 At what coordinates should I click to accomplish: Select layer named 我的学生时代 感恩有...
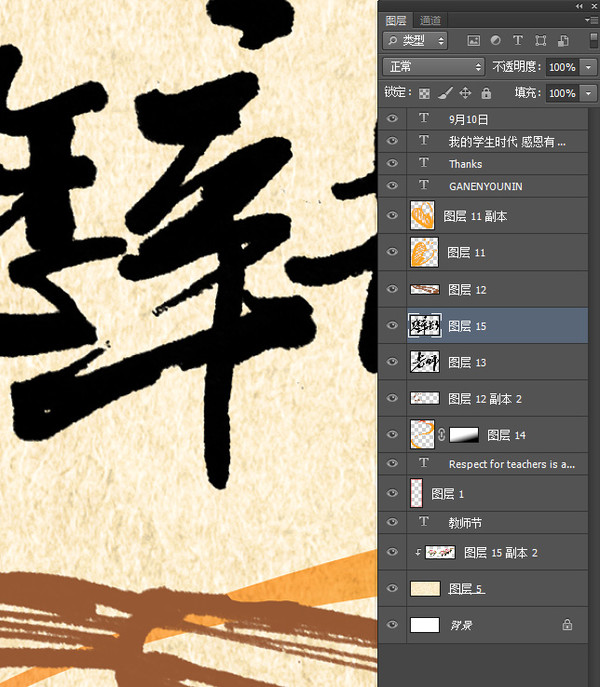point(507,142)
